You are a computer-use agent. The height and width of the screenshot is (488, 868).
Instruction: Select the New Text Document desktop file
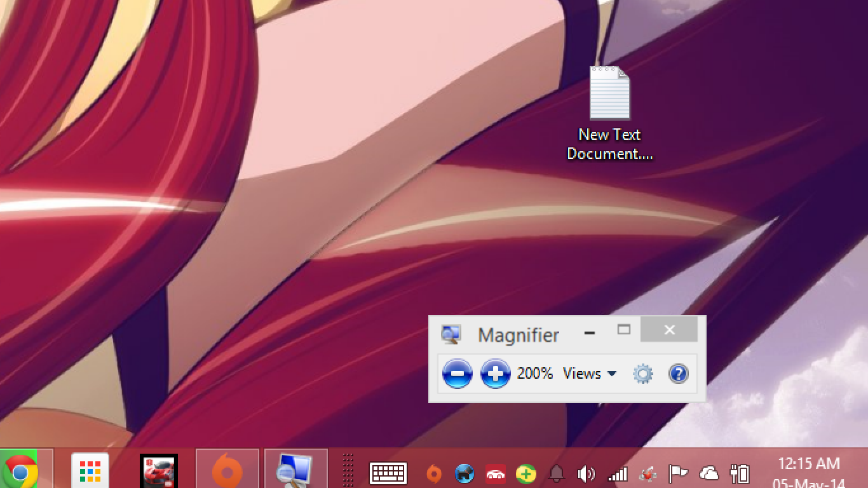coord(610,113)
